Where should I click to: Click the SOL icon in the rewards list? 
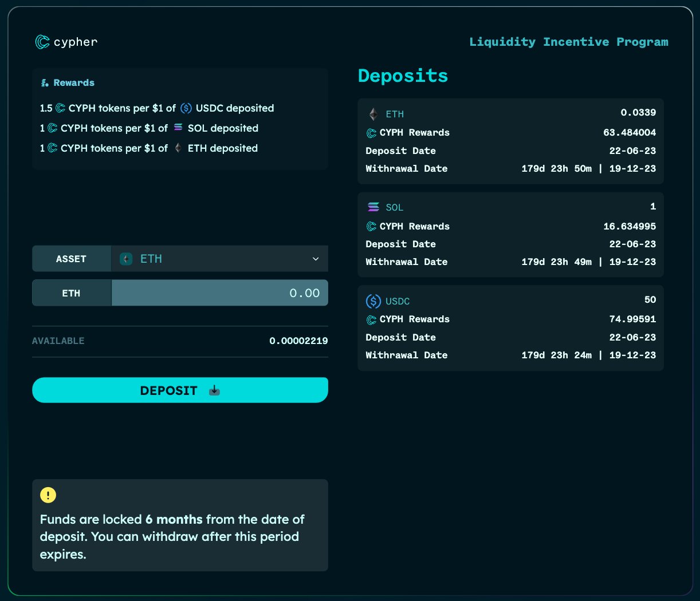pos(178,128)
